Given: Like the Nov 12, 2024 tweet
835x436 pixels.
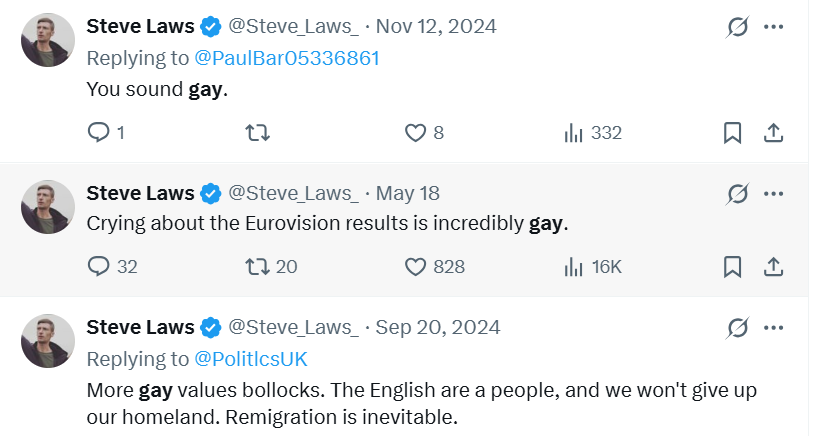Looking at the screenshot, I should tap(416, 133).
